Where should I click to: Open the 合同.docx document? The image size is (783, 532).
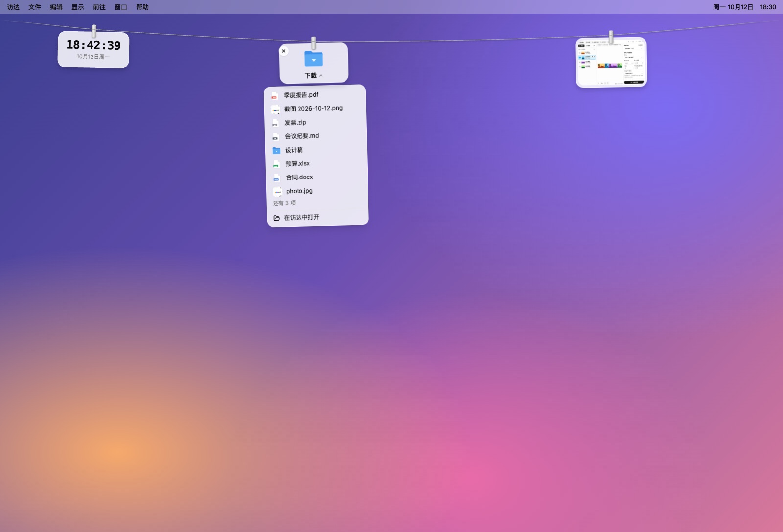coord(318,177)
